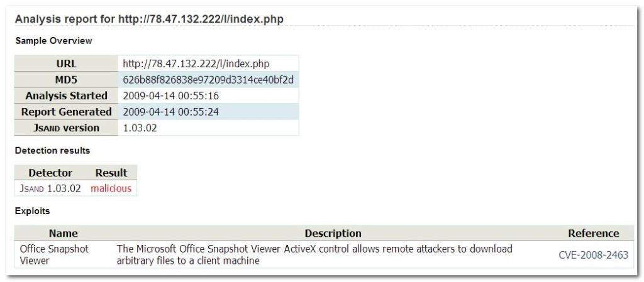This screenshot has width=644, height=282.
Task: Click the Reference column header
Action: 593,234
